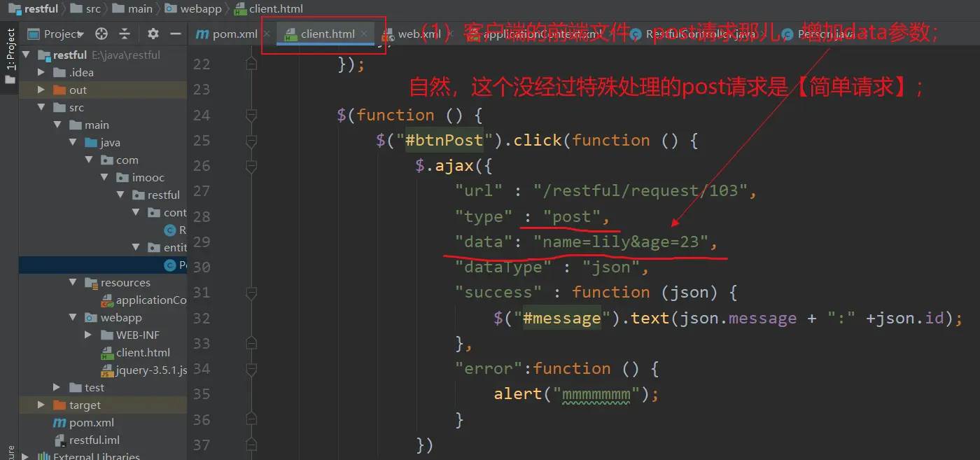Click the fold end marker at line 22

coord(251,64)
